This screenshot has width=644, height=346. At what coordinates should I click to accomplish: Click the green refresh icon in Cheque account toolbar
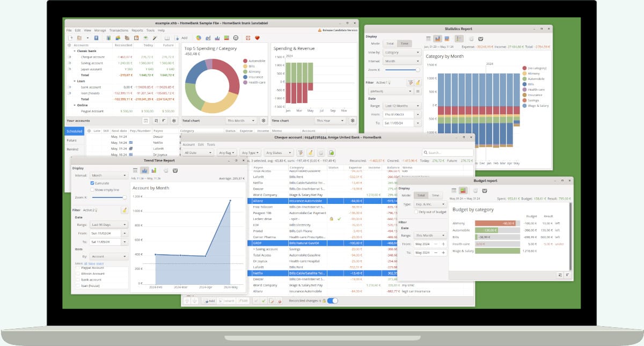pos(332,153)
